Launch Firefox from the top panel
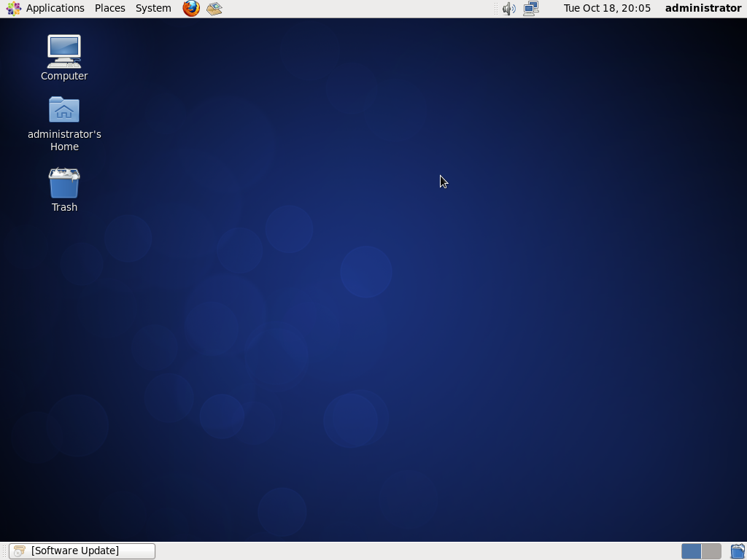The height and width of the screenshot is (560, 747). click(191, 8)
